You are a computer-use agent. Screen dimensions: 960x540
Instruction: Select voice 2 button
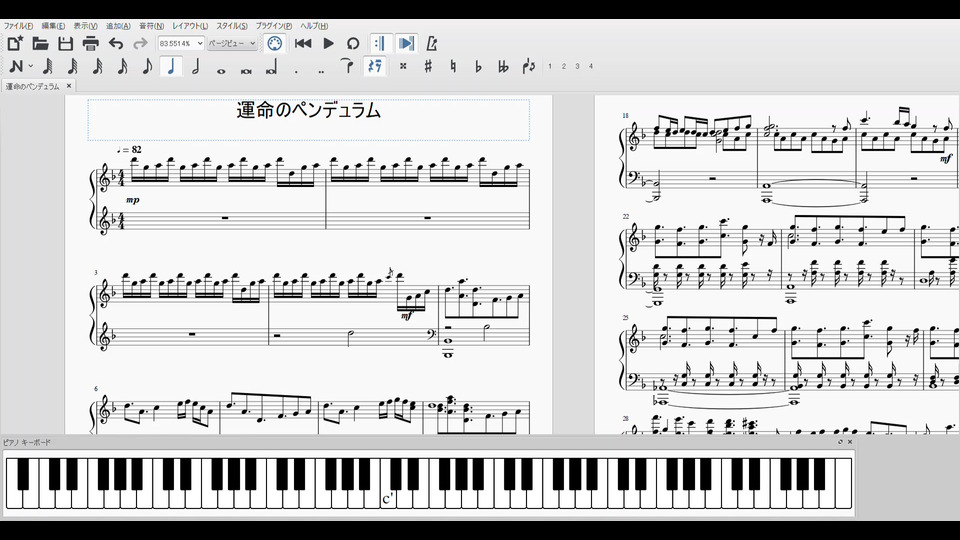click(563, 67)
